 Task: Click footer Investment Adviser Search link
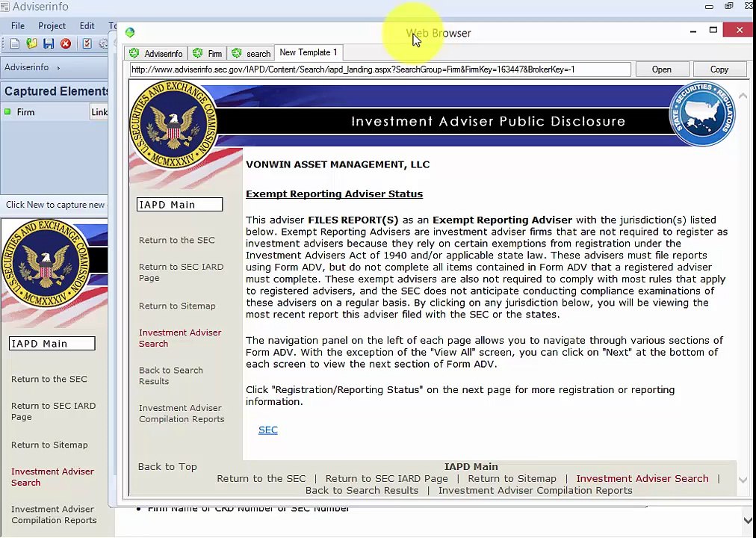[642, 479]
